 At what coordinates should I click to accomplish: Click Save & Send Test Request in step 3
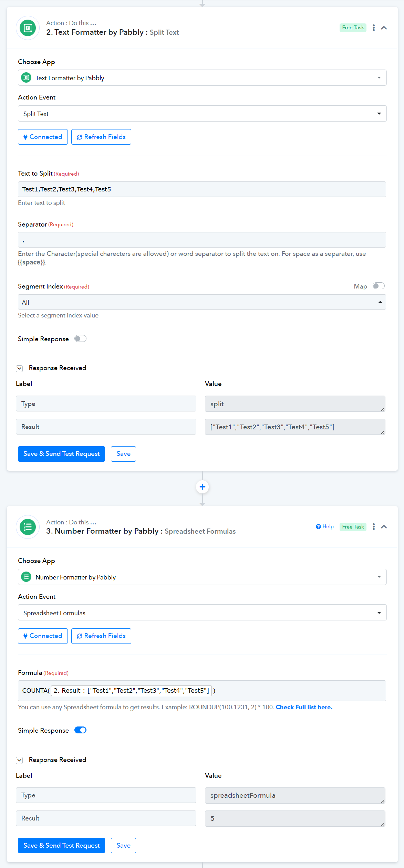click(61, 846)
